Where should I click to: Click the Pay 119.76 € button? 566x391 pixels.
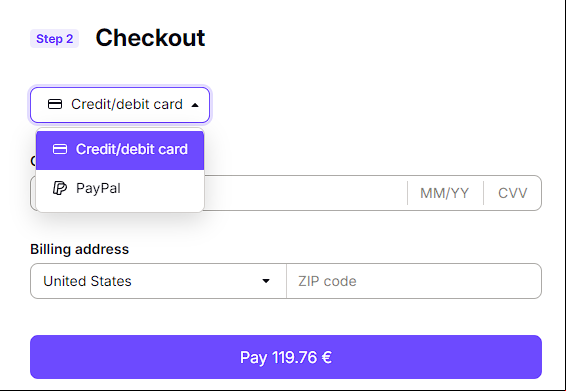(286, 357)
